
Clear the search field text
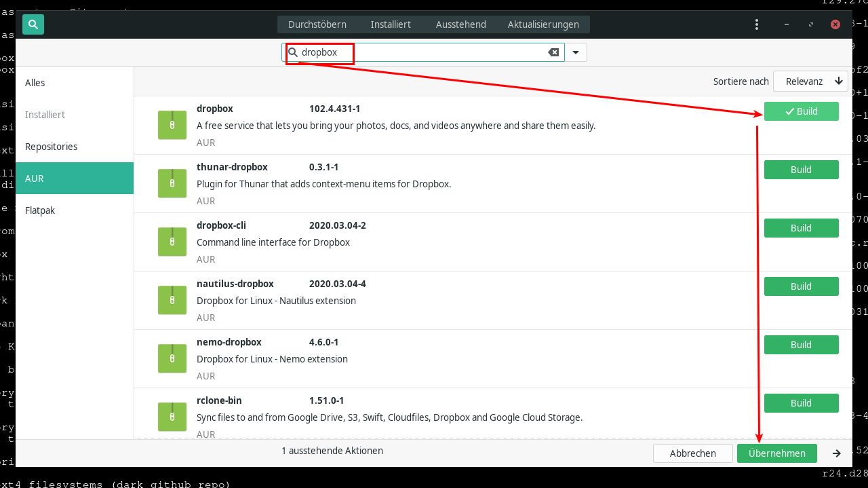coord(553,52)
